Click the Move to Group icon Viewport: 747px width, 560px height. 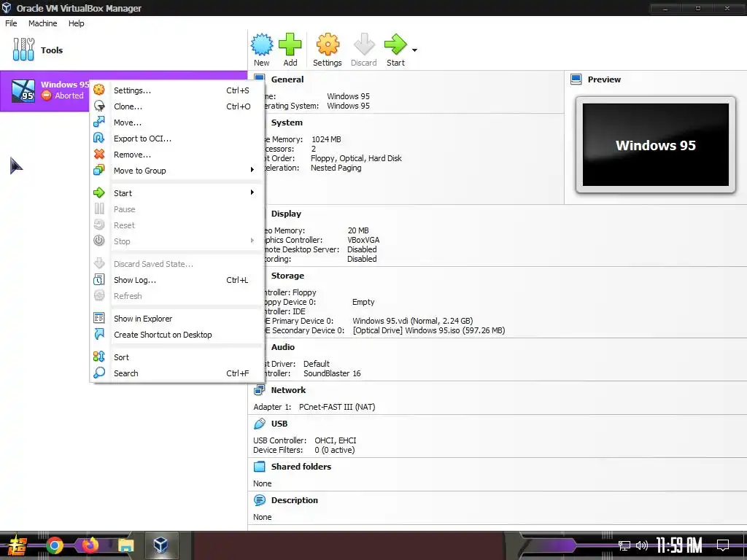pyautogui.click(x=99, y=170)
